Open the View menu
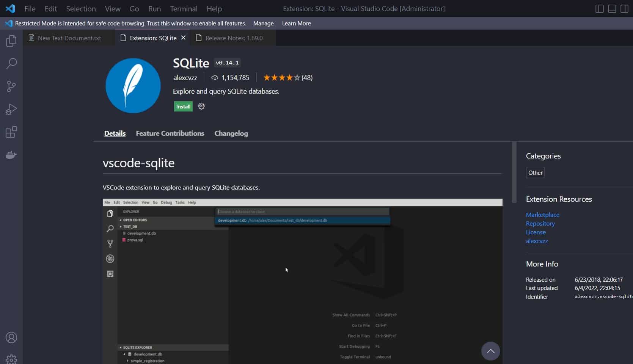The width and height of the screenshot is (633, 364). coord(113,9)
